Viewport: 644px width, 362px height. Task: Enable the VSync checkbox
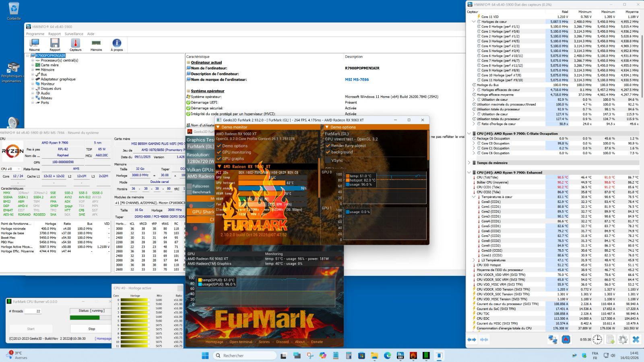coord(328,160)
